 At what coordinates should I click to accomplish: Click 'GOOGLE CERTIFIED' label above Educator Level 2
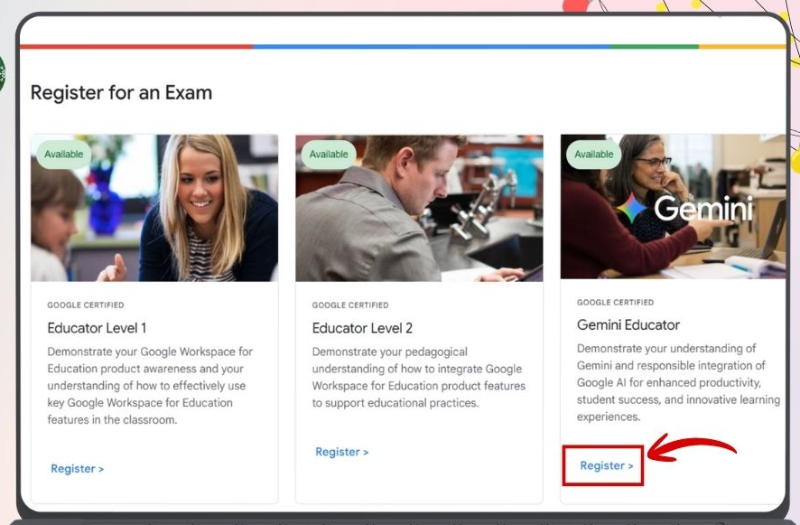pyautogui.click(x=350, y=305)
